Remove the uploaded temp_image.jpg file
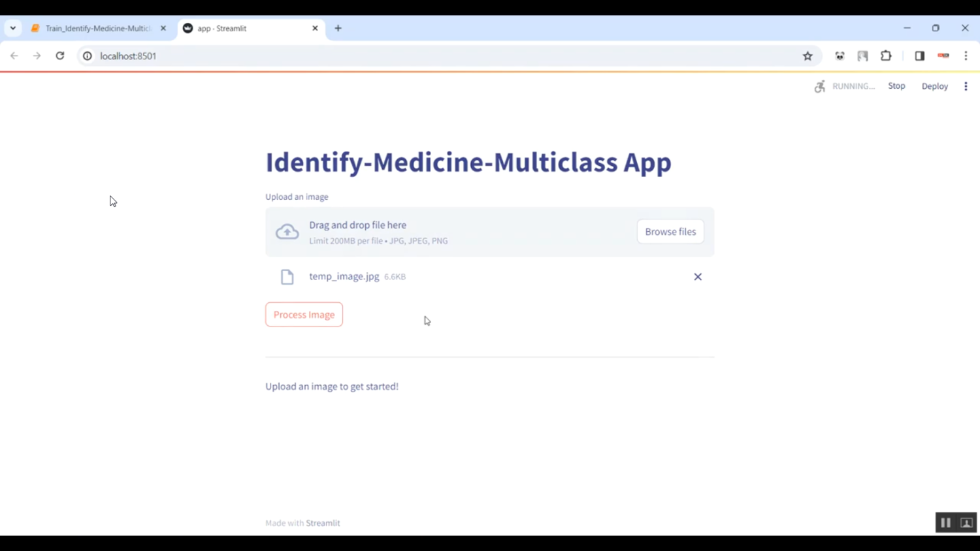980x551 pixels. 698,277
